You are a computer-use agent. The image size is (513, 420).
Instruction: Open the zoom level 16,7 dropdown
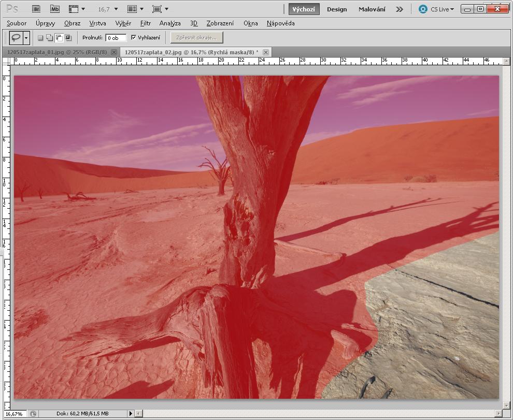tap(108, 9)
